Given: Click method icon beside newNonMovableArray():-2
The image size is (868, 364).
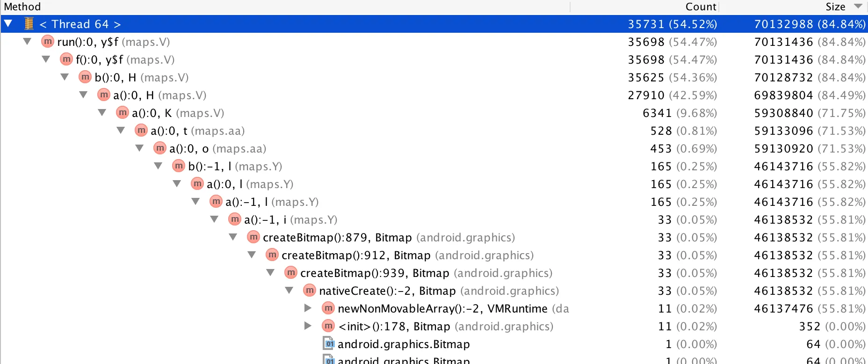Looking at the screenshot, I should 328,308.
